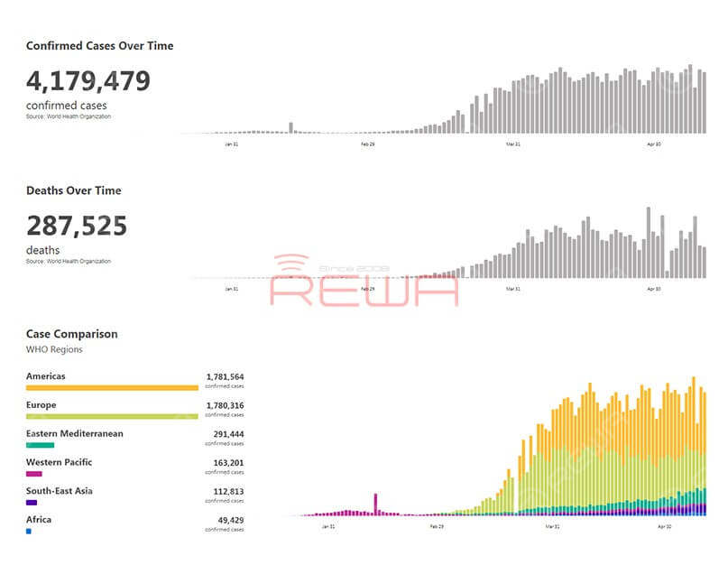Image resolution: width=728 pixels, height=574 pixels.
Task: Select the South-East Asia region label
Action: (60, 491)
